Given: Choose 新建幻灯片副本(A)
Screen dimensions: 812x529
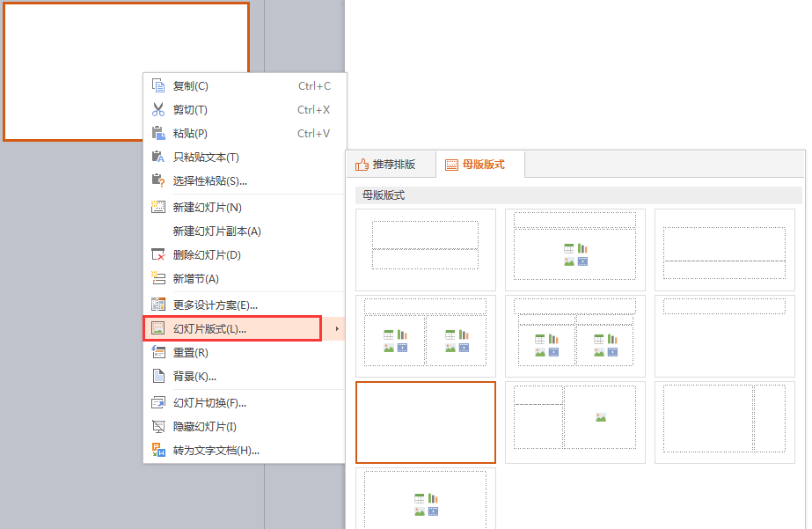Looking at the screenshot, I should click(x=244, y=231).
